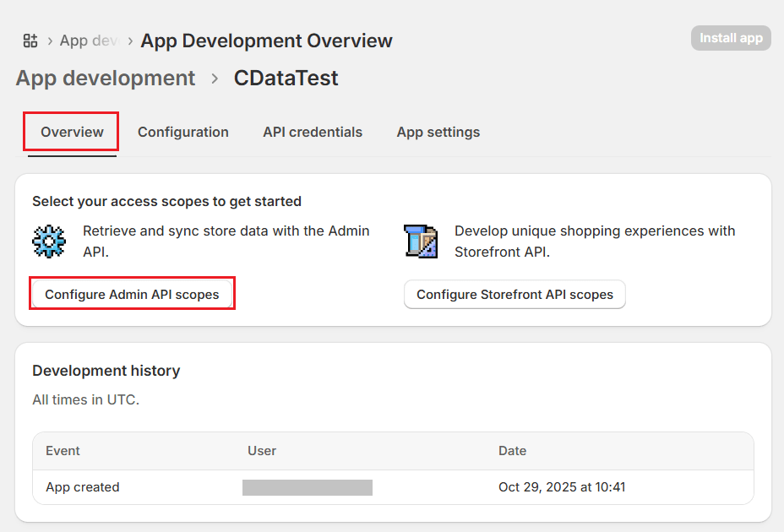Open the truncated 'App dev' breadcrumb link
784x532 pixels.
tap(89, 41)
